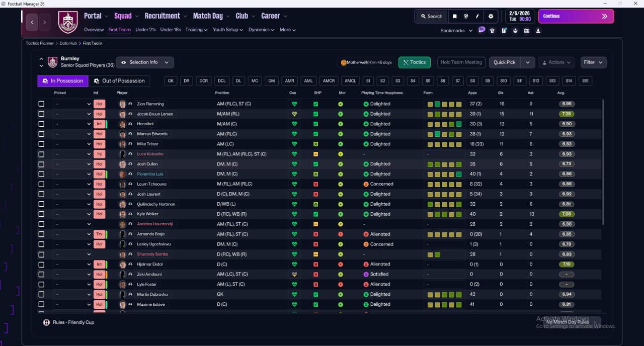Tick the checkbox for Martin Dúbravka
644x346 pixels.
pyautogui.click(x=41, y=294)
